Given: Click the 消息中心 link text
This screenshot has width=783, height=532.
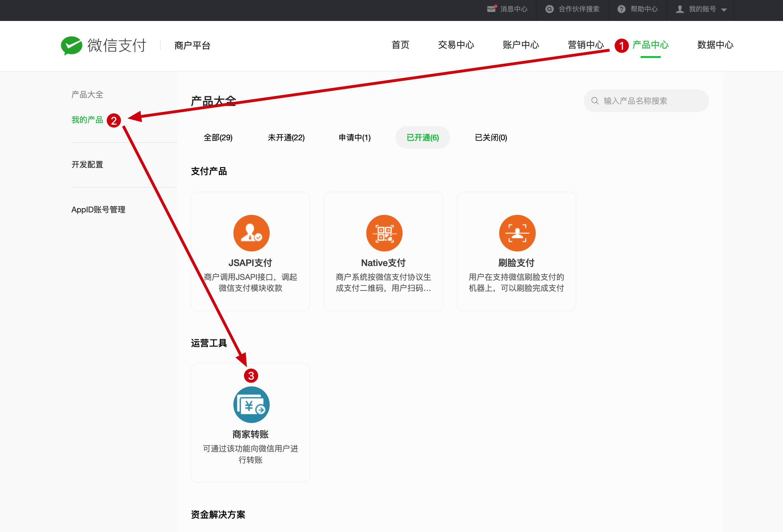Looking at the screenshot, I should point(514,9).
